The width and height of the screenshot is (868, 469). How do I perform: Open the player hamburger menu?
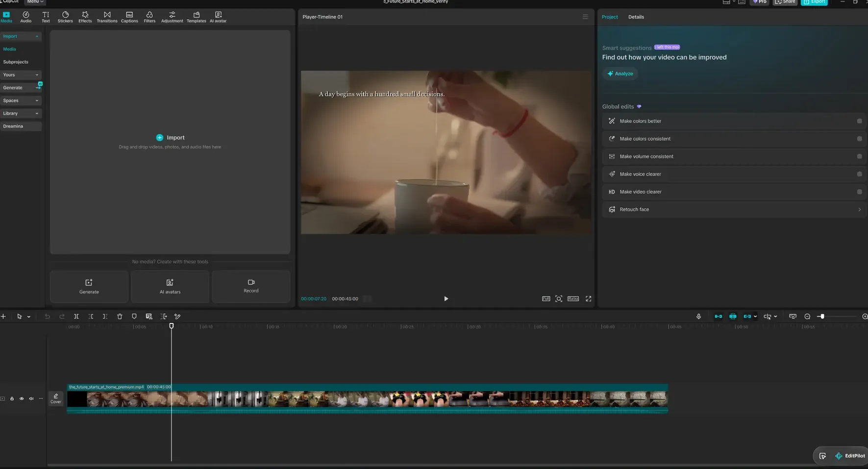coord(585,17)
